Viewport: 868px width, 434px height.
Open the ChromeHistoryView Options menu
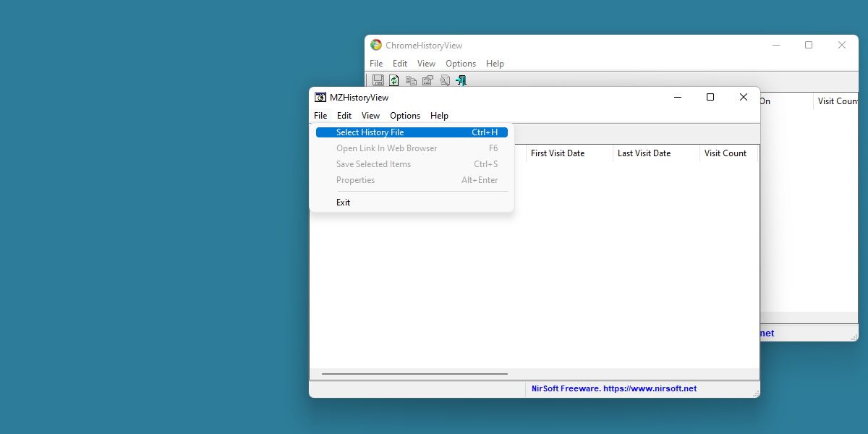point(461,64)
